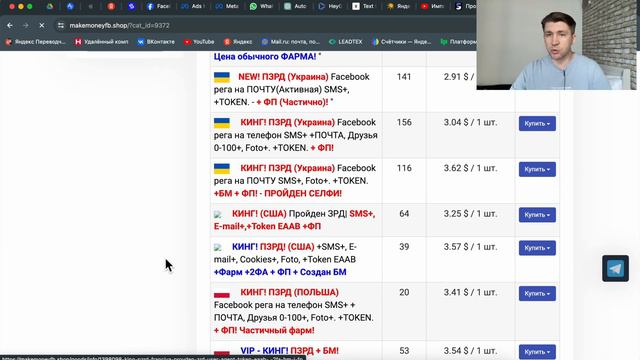Open Купить dropdown for 3.25 $ item
The width and height of the screenshot is (640, 360).
coord(537,215)
